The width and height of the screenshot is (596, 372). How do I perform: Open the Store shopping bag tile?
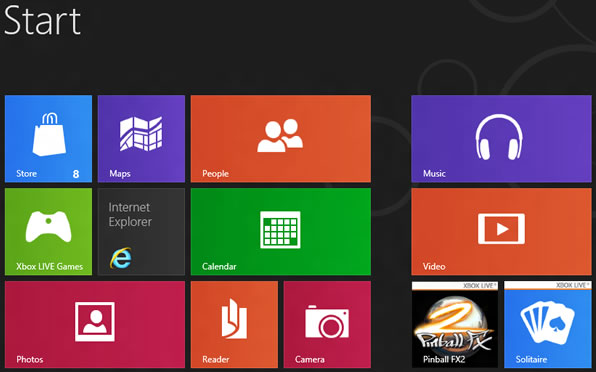(48, 139)
